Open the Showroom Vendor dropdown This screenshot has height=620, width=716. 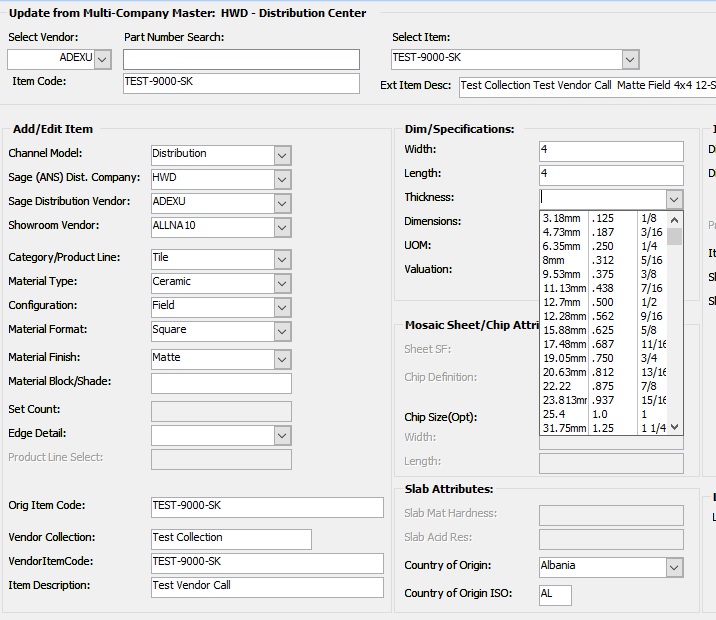[x=282, y=227]
